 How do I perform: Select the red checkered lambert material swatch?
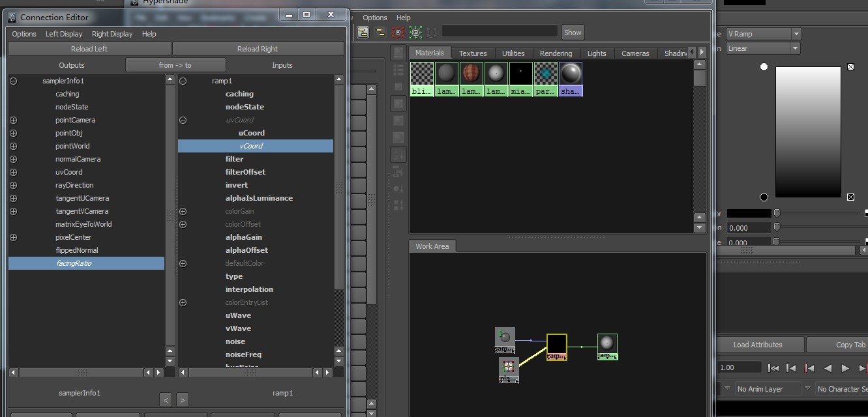click(471, 79)
